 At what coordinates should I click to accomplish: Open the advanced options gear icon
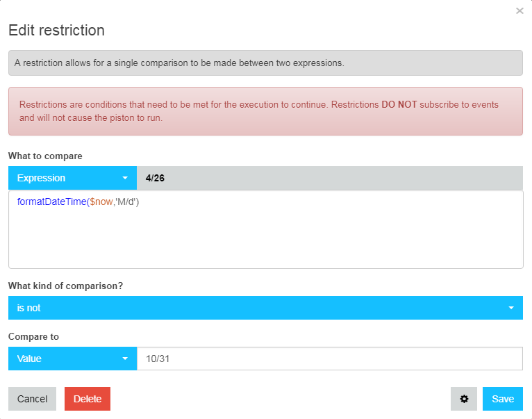(x=464, y=399)
